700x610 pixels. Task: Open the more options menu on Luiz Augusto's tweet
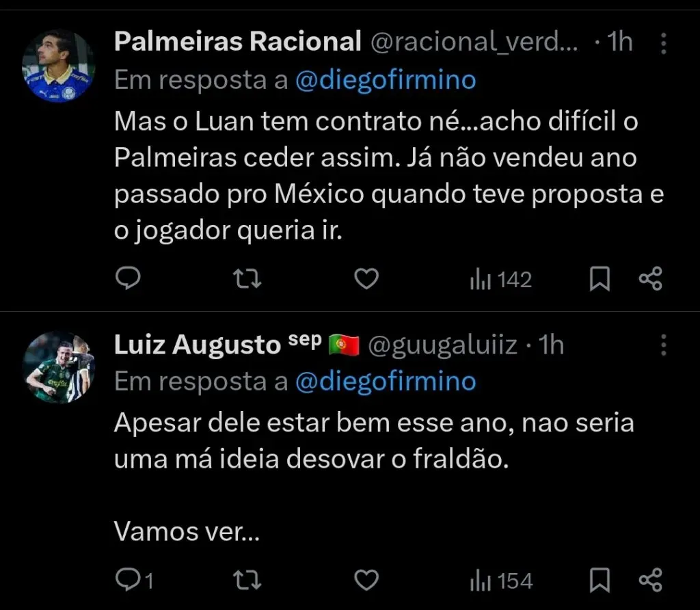pyautogui.click(x=664, y=345)
